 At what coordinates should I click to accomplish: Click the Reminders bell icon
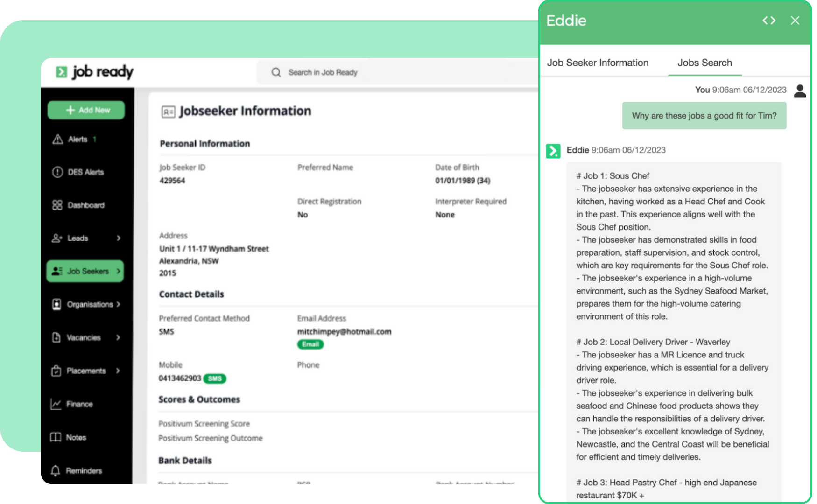click(x=56, y=470)
